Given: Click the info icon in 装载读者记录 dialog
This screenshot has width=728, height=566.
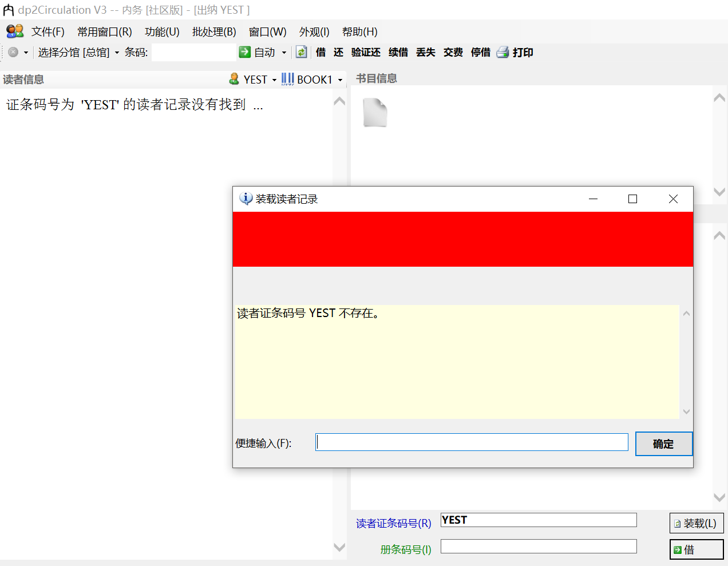Looking at the screenshot, I should click(246, 199).
